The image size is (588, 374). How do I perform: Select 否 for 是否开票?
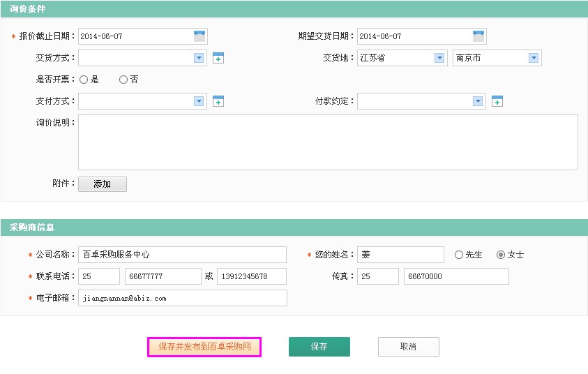pyautogui.click(x=123, y=80)
